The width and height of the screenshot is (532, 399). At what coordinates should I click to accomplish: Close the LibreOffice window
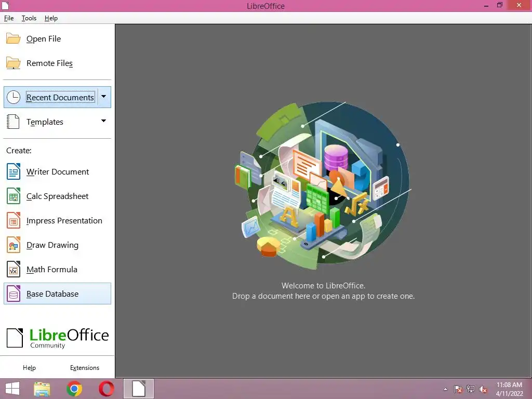point(519,5)
